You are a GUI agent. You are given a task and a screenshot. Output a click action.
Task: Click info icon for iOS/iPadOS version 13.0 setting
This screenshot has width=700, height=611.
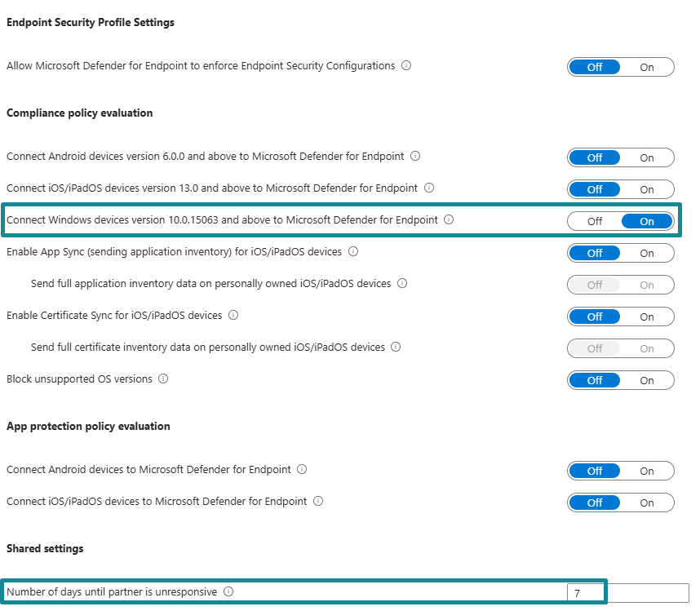click(429, 188)
